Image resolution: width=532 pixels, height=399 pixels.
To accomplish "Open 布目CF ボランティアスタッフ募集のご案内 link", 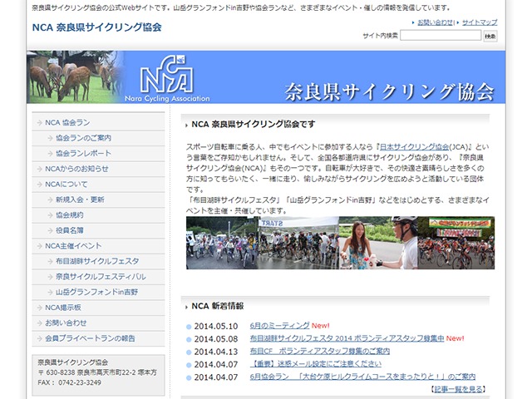I will (x=319, y=352).
